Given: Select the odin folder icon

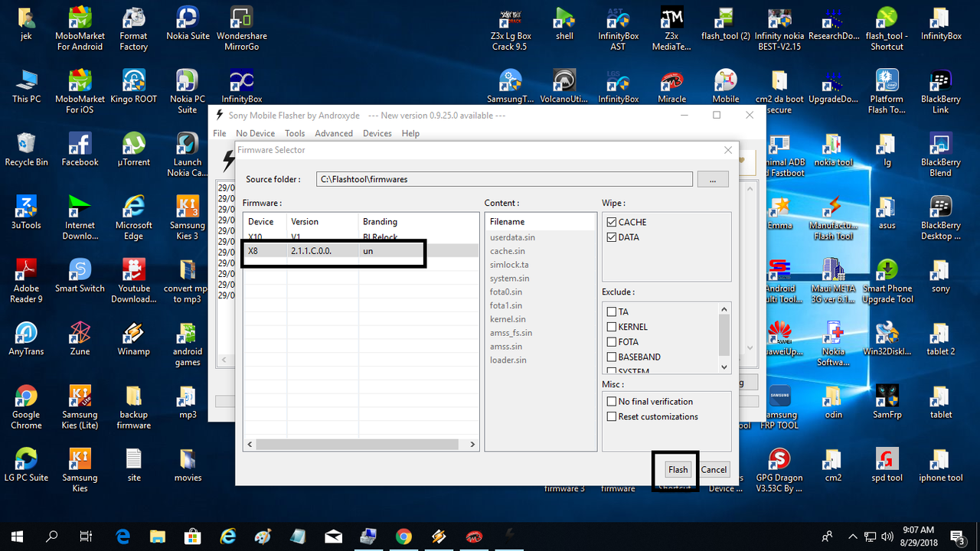Looking at the screenshot, I should [x=833, y=401].
